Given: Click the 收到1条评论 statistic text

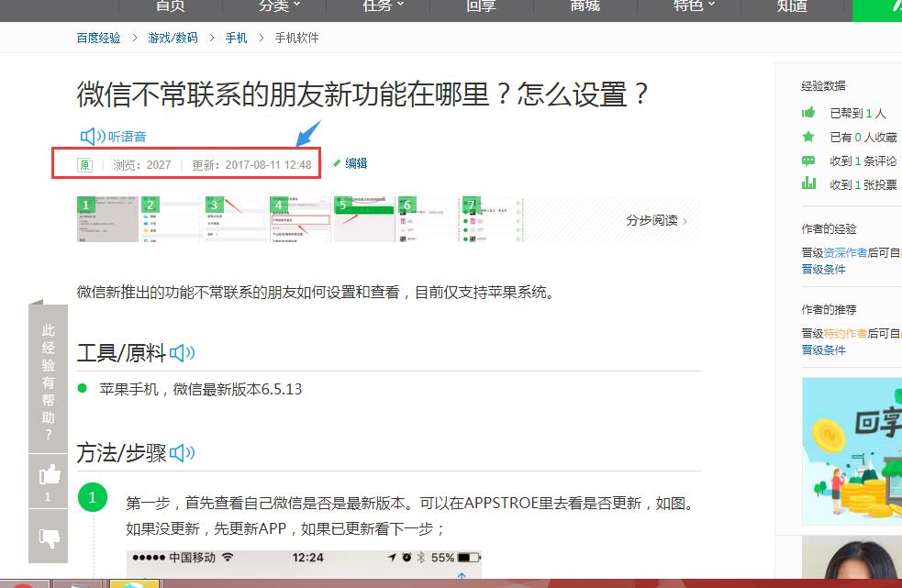Looking at the screenshot, I should coord(863,161).
